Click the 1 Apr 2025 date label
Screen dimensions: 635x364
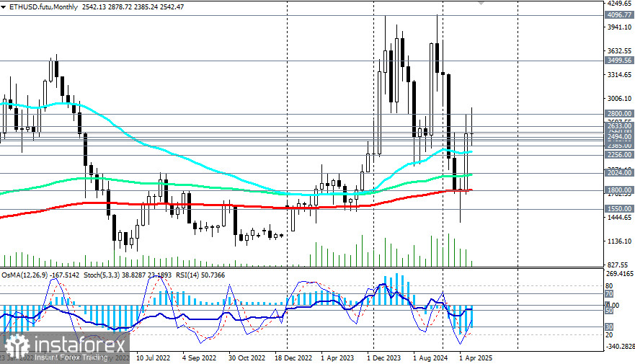[x=475, y=357]
